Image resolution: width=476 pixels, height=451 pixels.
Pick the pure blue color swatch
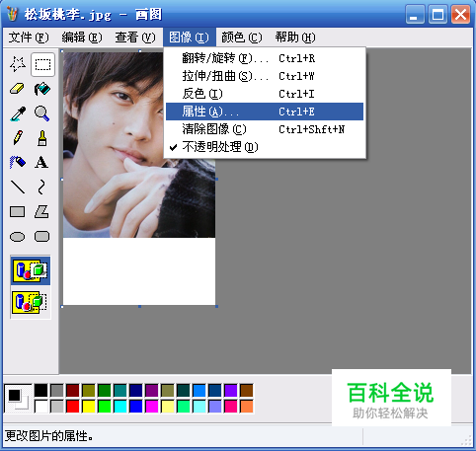click(136, 407)
